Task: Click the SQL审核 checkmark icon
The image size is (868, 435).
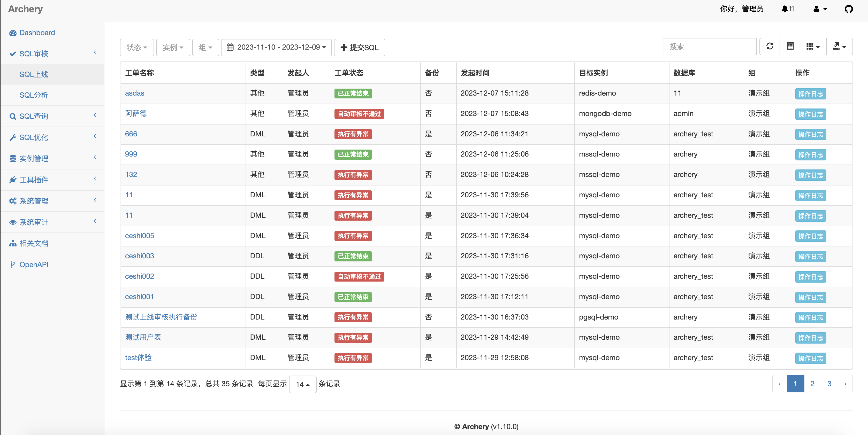Action: click(x=13, y=53)
